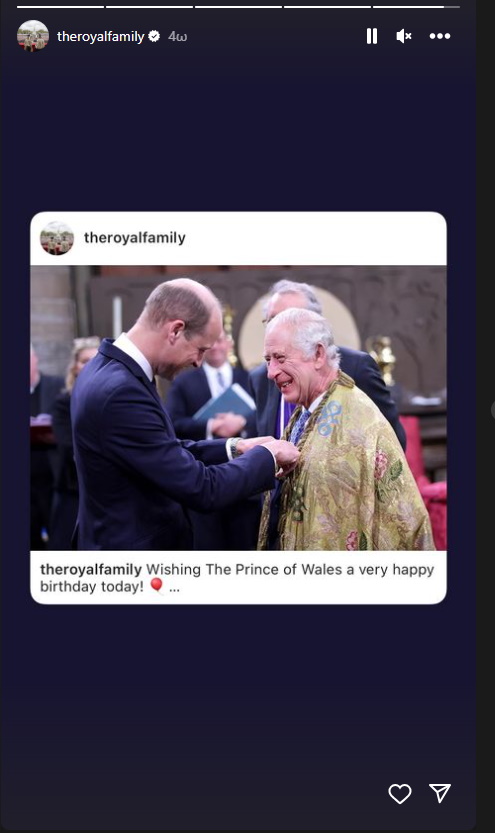Click the avatar inside the shared post card
Image resolution: width=495 pixels, height=833 pixels.
(57, 238)
